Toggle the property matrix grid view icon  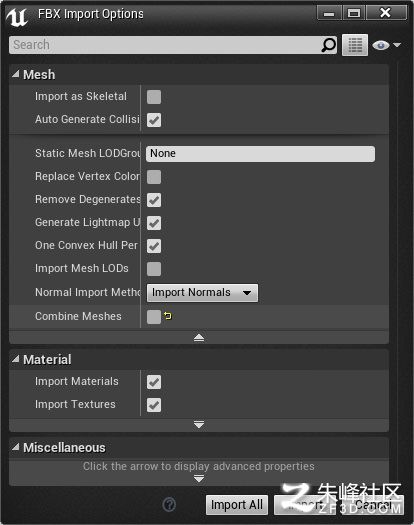tap(355, 45)
